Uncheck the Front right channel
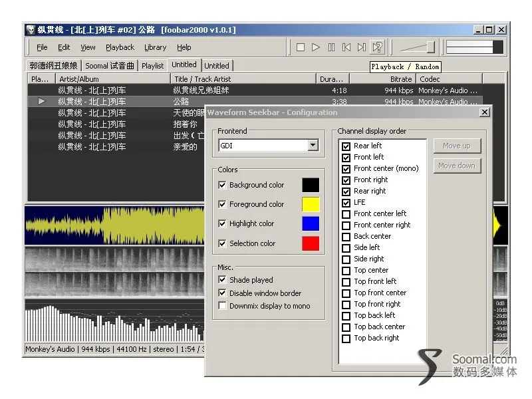 [346, 180]
